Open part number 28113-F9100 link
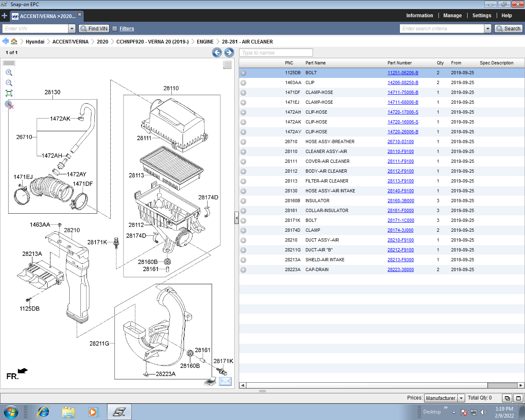The image size is (525, 420). coord(401,181)
